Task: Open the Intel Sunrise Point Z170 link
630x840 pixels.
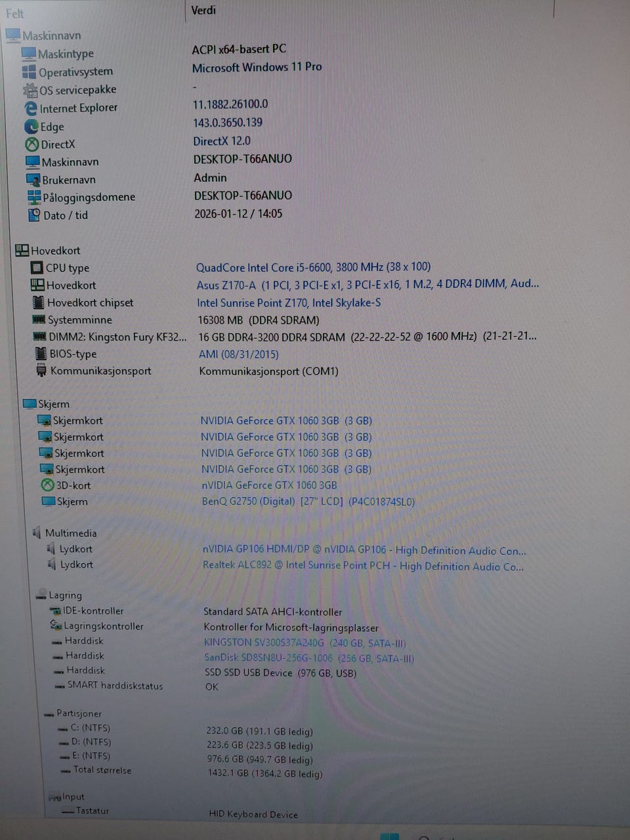Action: [x=289, y=303]
